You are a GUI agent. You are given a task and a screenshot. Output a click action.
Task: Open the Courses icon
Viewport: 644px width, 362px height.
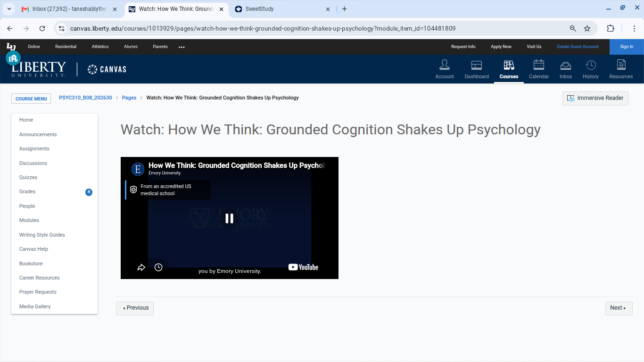(x=509, y=69)
